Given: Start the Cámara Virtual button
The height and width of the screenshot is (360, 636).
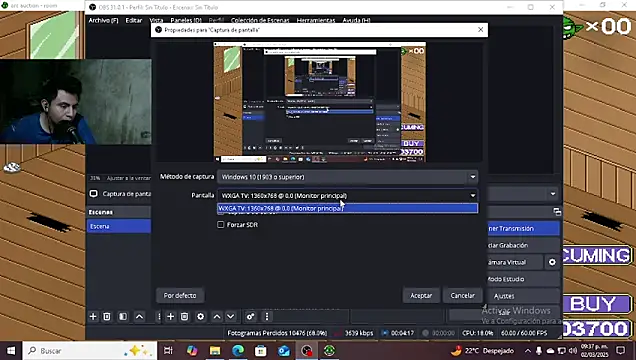Looking at the screenshot, I should pos(515,262).
